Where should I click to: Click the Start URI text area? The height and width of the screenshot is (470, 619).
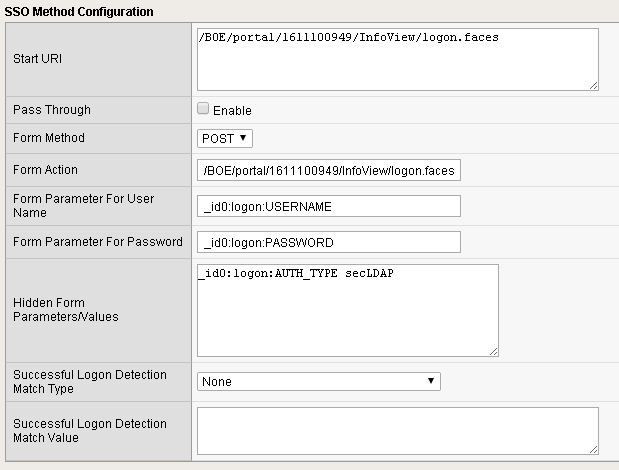click(397, 59)
